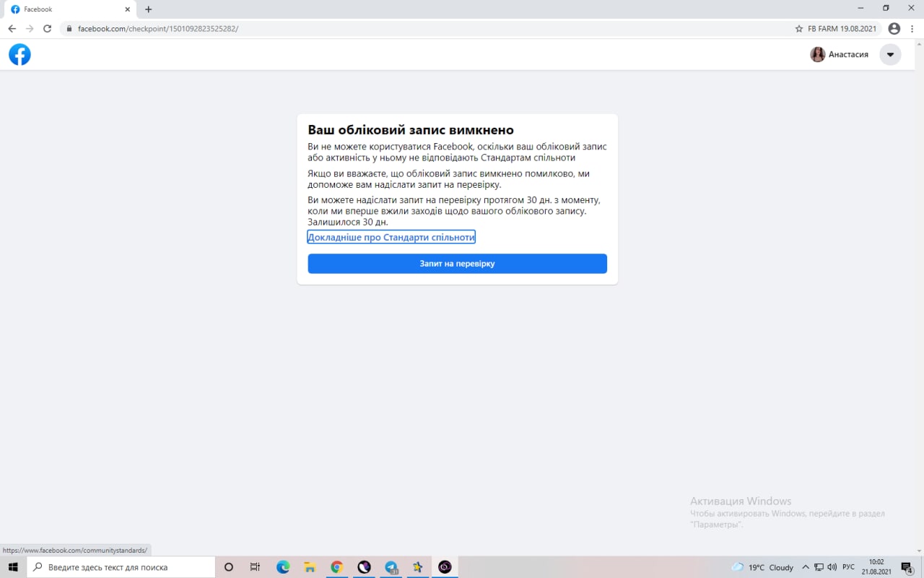Click the text 'Залишилося 30 дн.'

(x=348, y=222)
